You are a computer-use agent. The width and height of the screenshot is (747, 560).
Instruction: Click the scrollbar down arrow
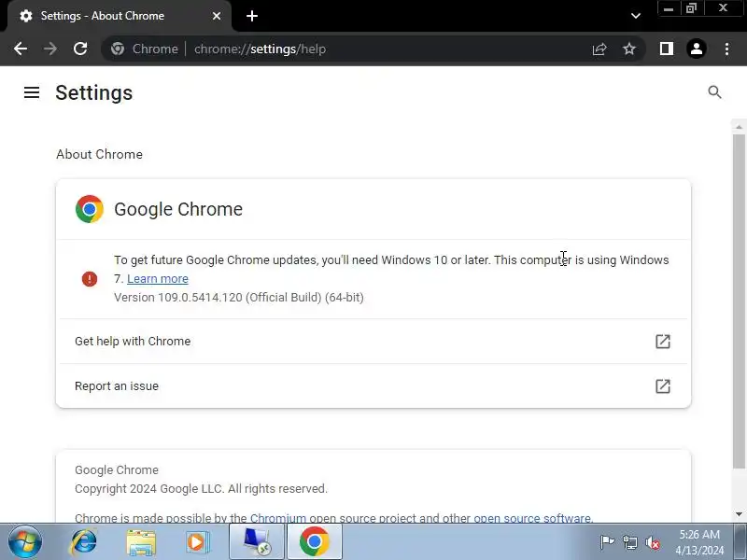739,514
